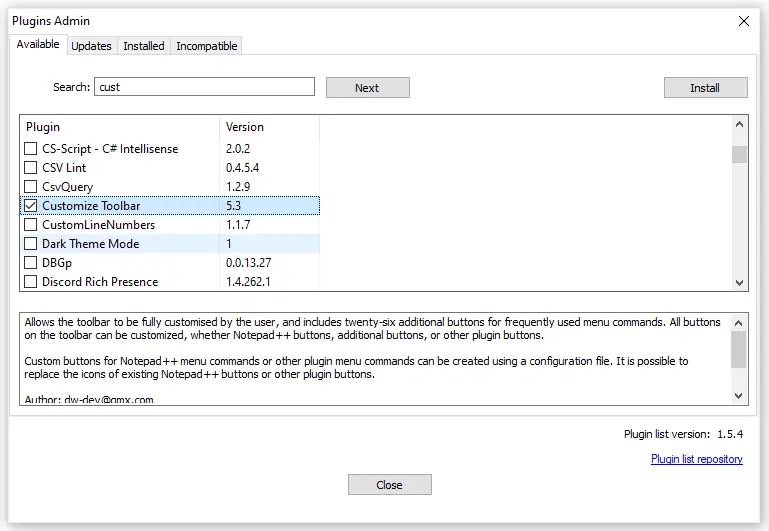Image resolution: width=769 pixels, height=531 pixels.
Task: Select the CS-Script - C# Intellisense name
Action: 110,149
